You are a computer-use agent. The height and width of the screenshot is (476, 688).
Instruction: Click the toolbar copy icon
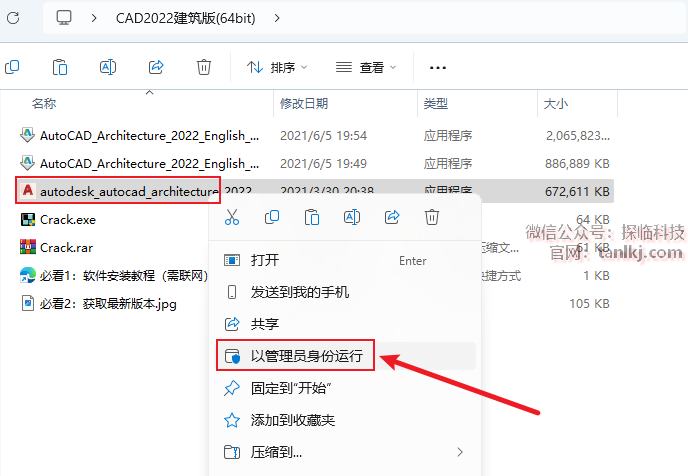[12, 68]
